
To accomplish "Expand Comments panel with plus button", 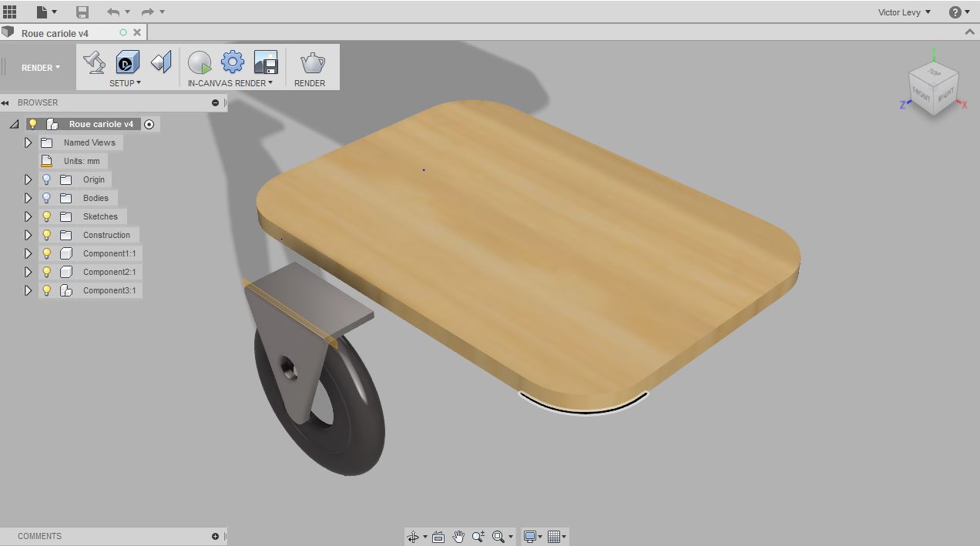I will (215, 536).
